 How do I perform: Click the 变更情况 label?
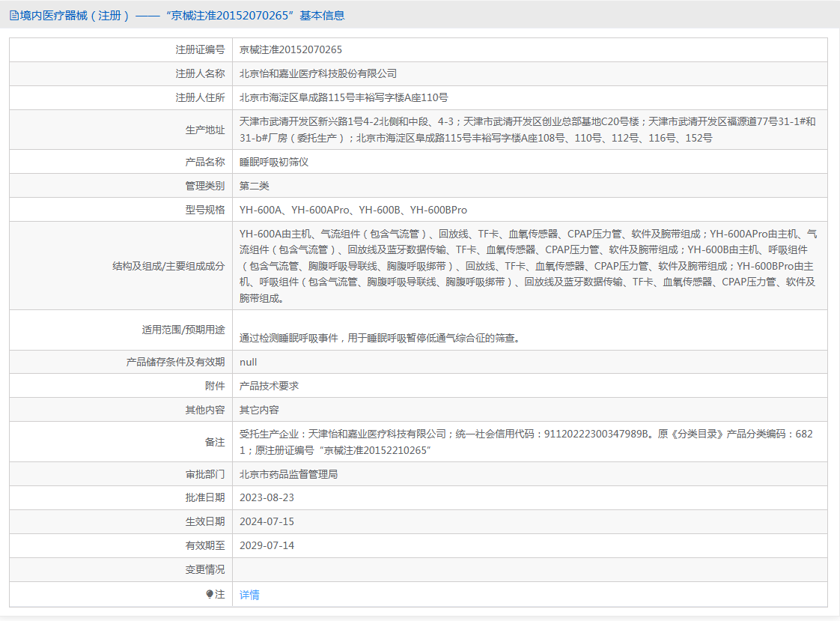[x=204, y=569]
